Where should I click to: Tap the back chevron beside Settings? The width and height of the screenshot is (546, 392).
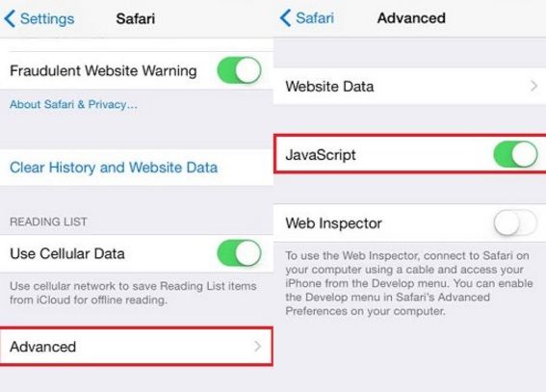coord(10,18)
